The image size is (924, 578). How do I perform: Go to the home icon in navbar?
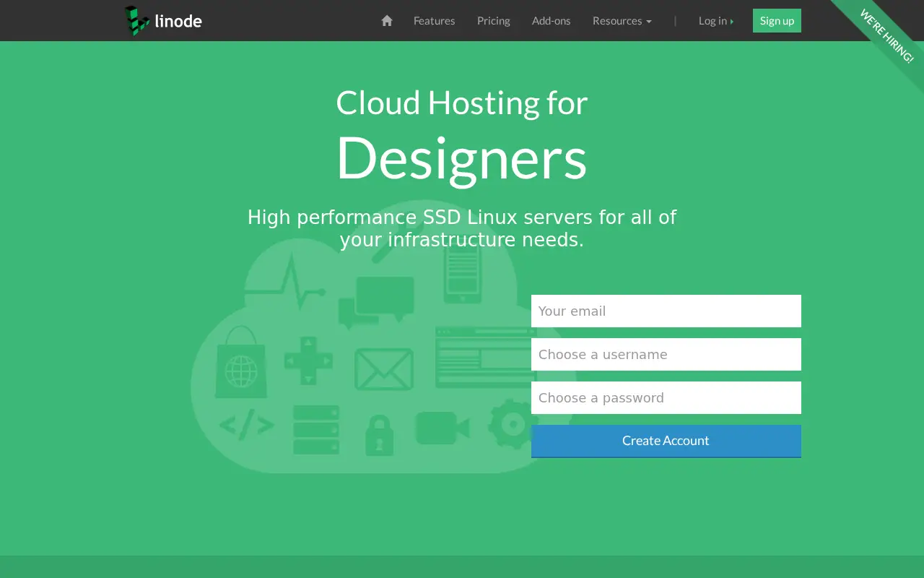pos(387,20)
